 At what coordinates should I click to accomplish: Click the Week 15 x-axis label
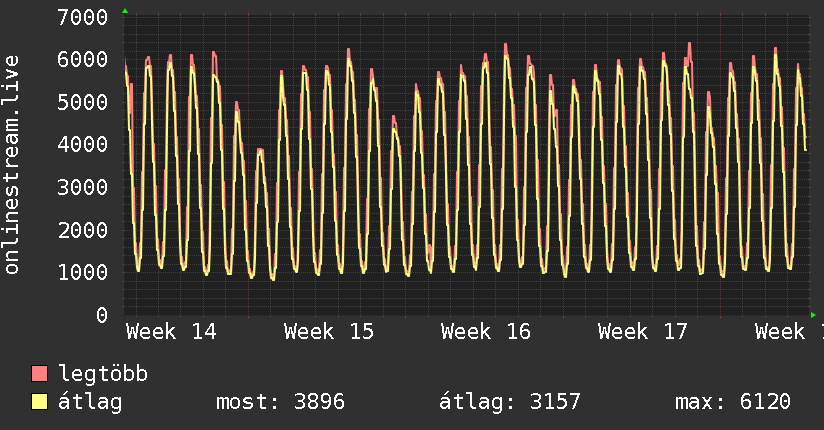point(329,332)
